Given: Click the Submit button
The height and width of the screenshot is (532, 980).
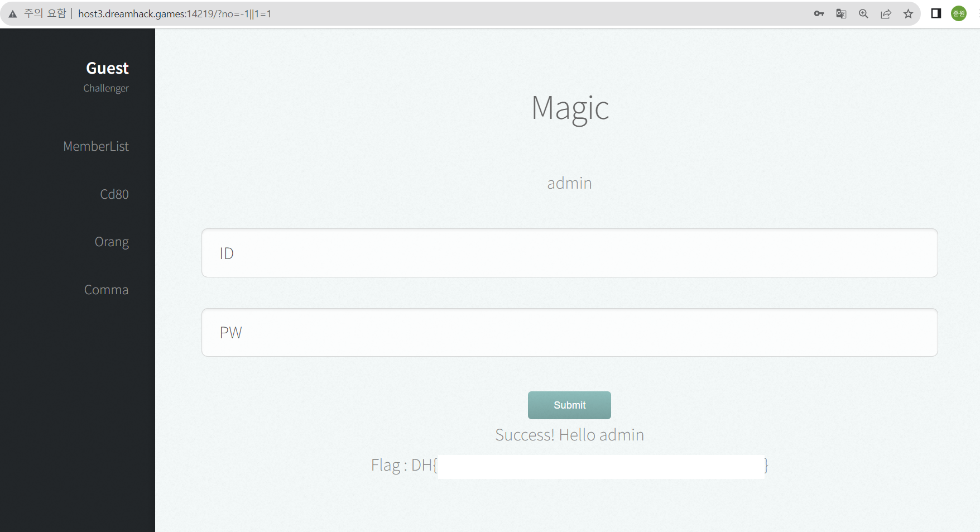Looking at the screenshot, I should pos(569,405).
